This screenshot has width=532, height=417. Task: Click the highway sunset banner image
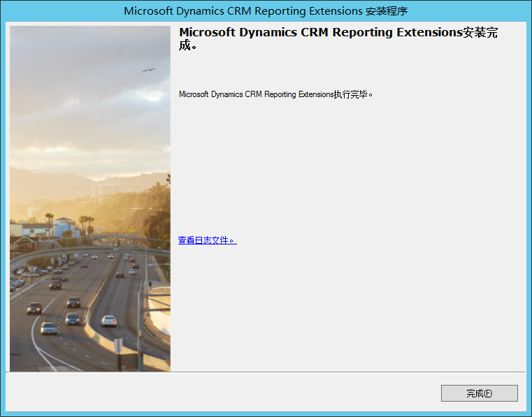[x=90, y=198]
